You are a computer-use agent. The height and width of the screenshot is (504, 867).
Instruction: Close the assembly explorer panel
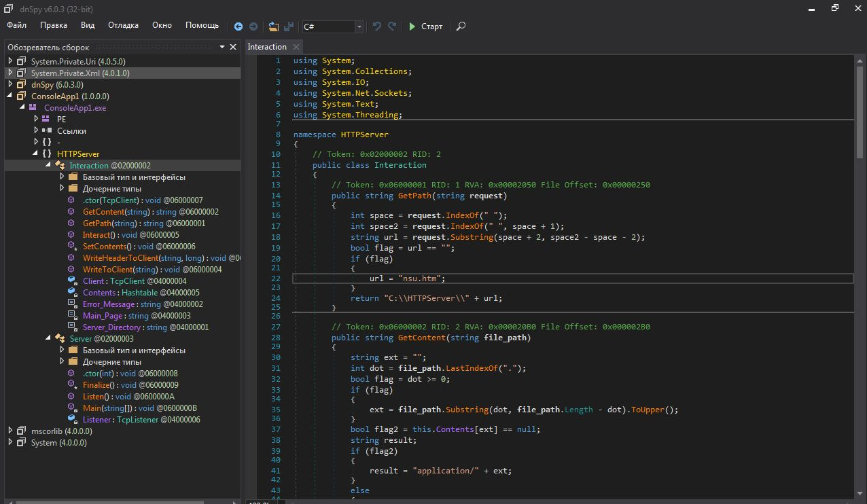point(233,47)
